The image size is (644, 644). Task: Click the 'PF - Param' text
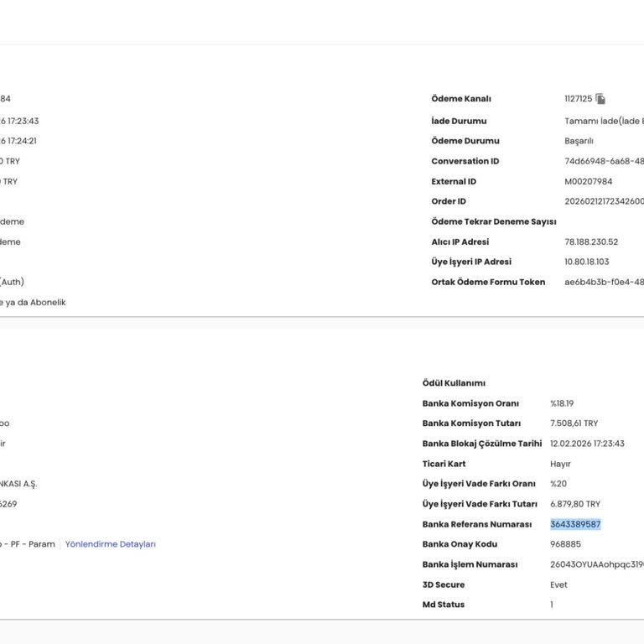tap(33, 544)
